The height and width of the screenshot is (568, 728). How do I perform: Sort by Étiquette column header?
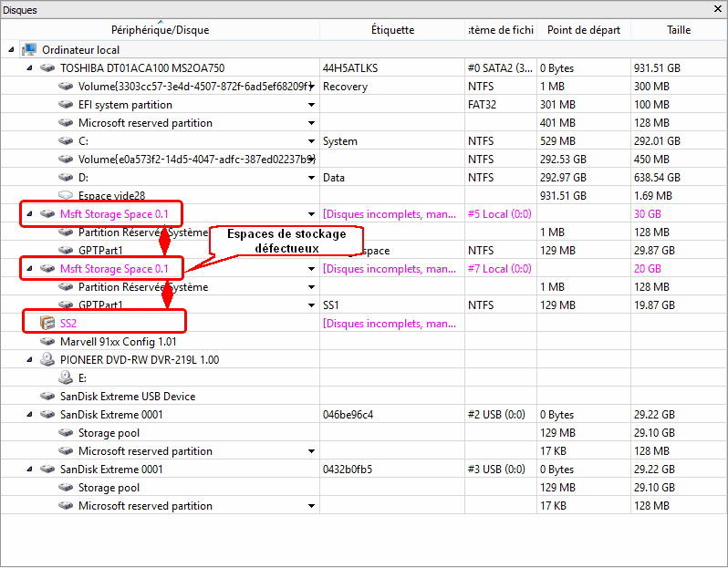(392, 30)
